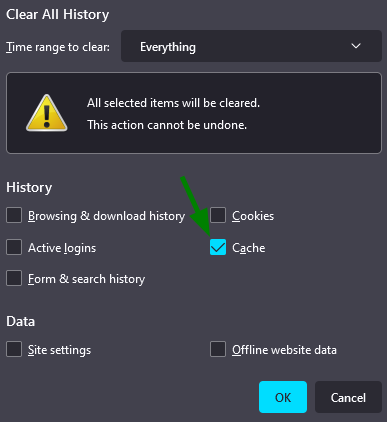Screen dimensions: 387x422
Task: Uncheck the Cache checkbox
Action: (x=218, y=247)
